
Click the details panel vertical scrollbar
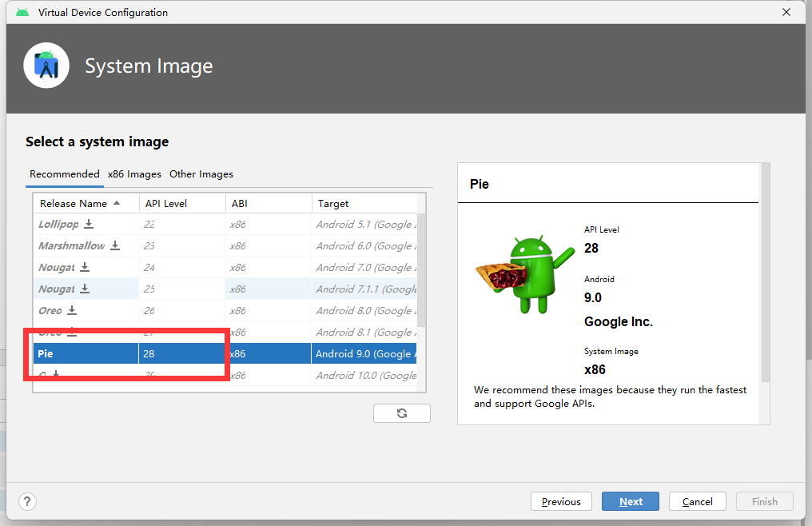click(765, 273)
